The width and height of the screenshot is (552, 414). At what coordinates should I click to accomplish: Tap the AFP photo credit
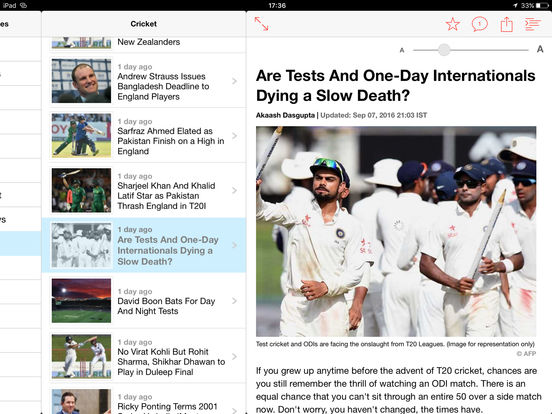(x=527, y=353)
